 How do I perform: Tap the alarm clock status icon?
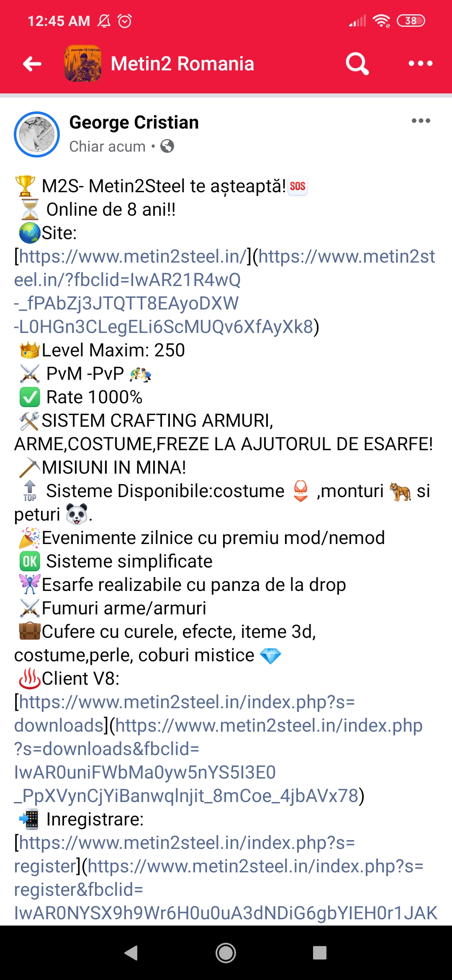[x=125, y=21]
